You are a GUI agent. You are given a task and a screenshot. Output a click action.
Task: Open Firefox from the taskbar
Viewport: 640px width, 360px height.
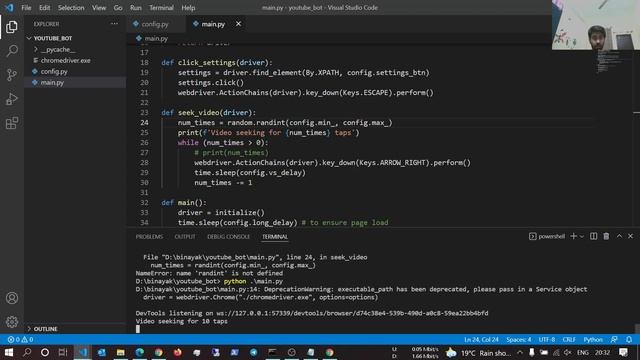pyautogui.click(x=178, y=352)
